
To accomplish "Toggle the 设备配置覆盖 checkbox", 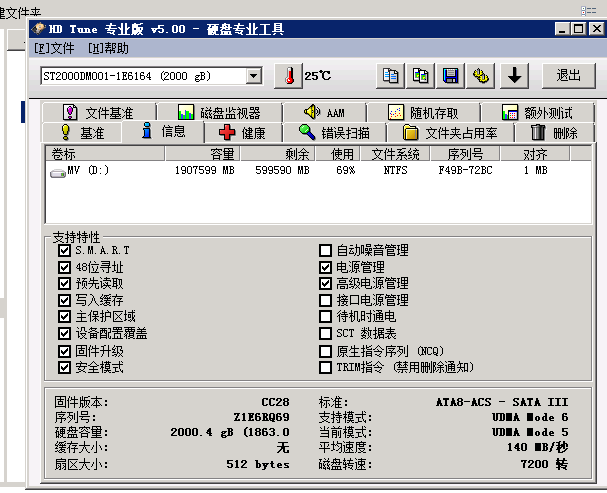I will pyautogui.click(x=64, y=333).
